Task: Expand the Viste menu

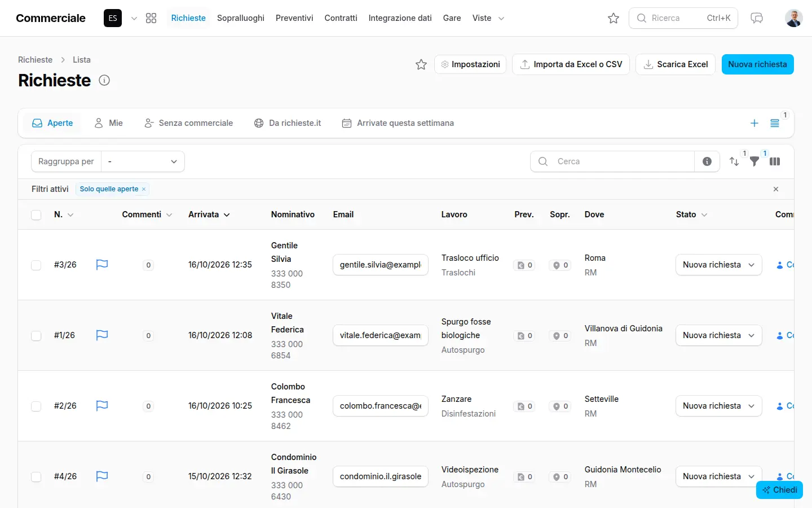Action: pyautogui.click(x=488, y=18)
